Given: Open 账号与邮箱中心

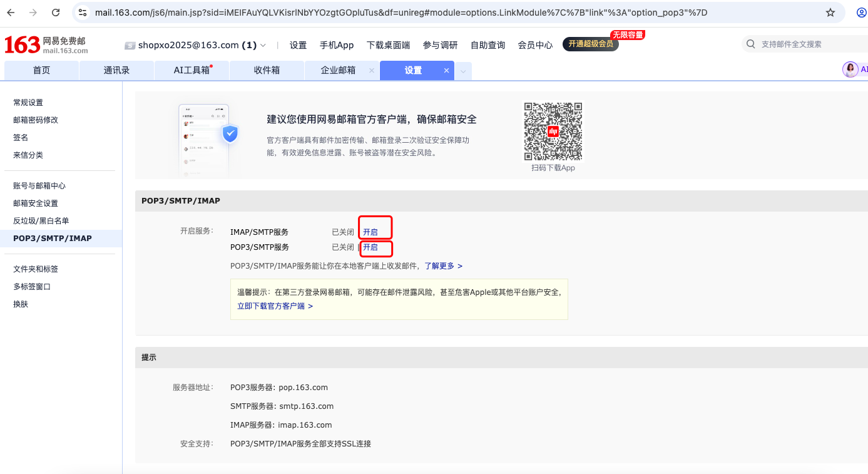Looking at the screenshot, I should point(39,186).
